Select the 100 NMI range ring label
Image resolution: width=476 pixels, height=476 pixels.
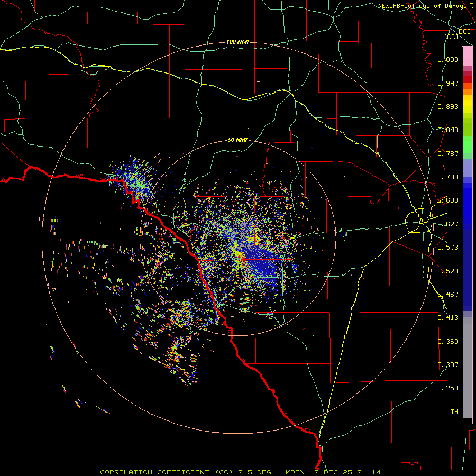(x=237, y=42)
